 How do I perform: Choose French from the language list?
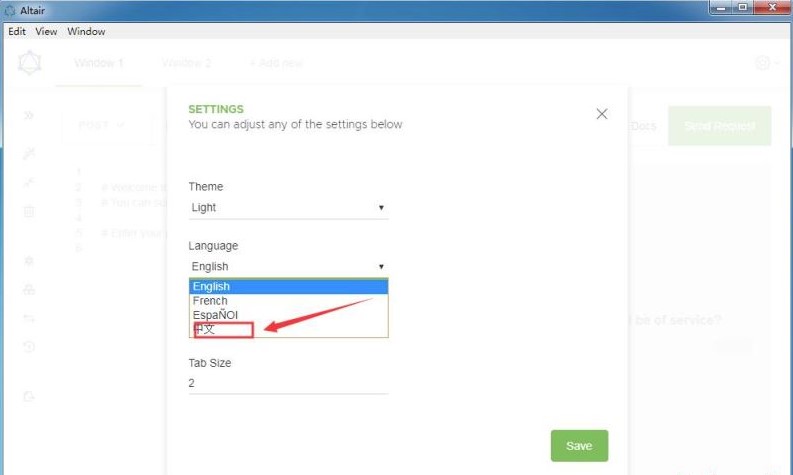coord(288,300)
